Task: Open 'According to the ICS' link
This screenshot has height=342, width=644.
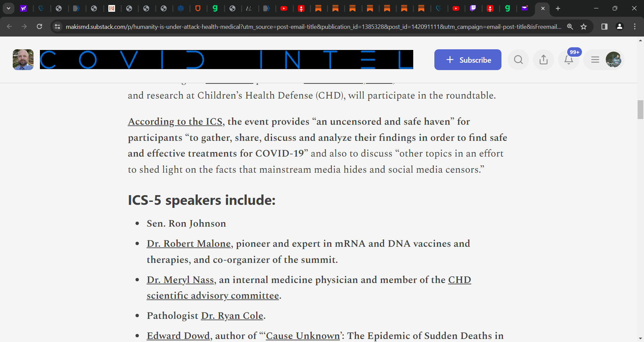Action: pos(175,121)
